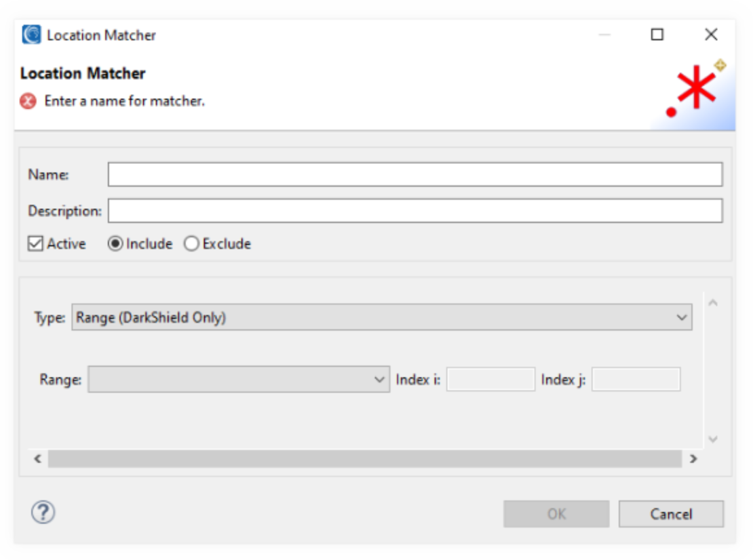
Task: Select the Exclude radio button
Action: point(192,243)
